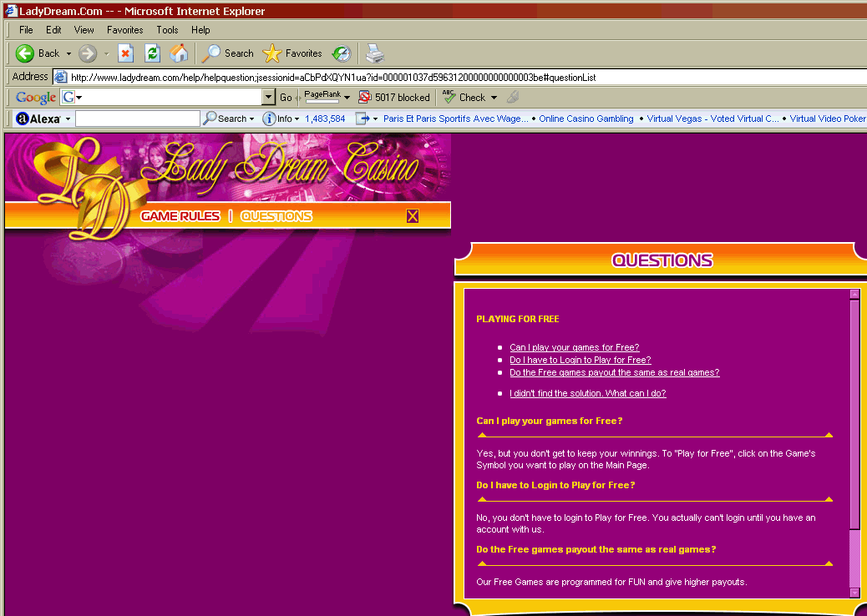Open 'I didn't find the solution' link
Screen dimensions: 867x616
click(x=588, y=393)
